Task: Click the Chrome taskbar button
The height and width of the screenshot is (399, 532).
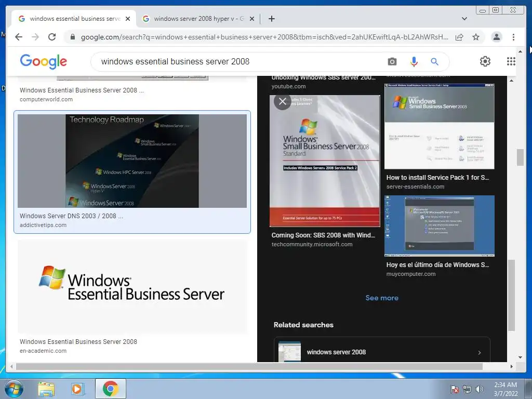Action: click(x=110, y=389)
